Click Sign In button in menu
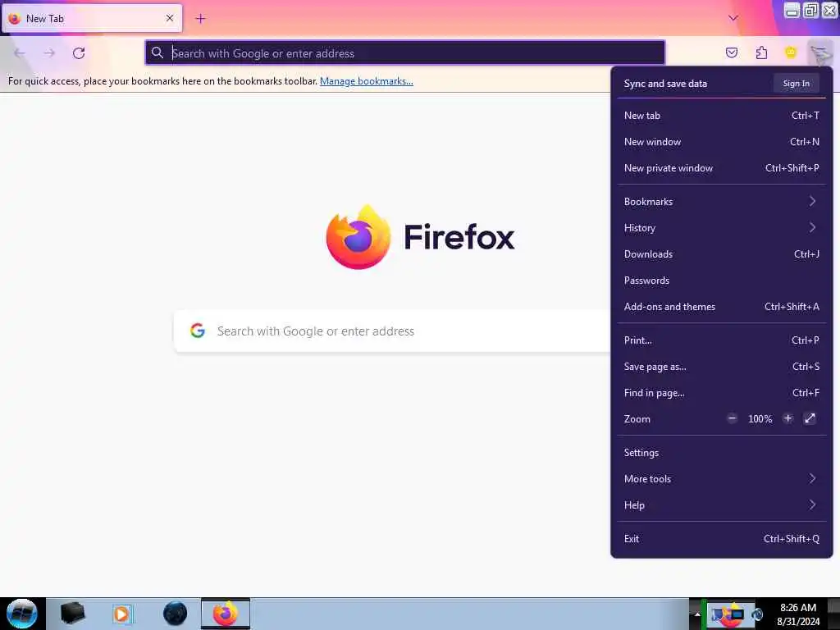840x630 pixels. point(796,83)
